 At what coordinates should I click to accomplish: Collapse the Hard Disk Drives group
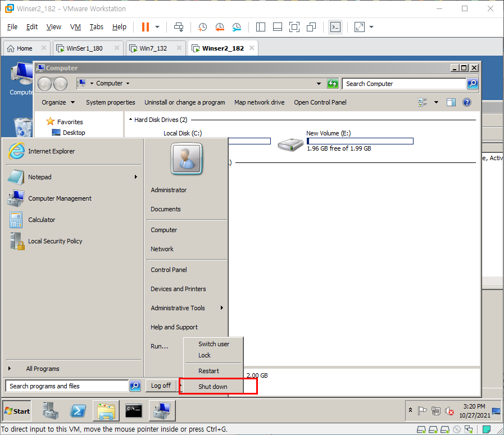click(x=130, y=120)
